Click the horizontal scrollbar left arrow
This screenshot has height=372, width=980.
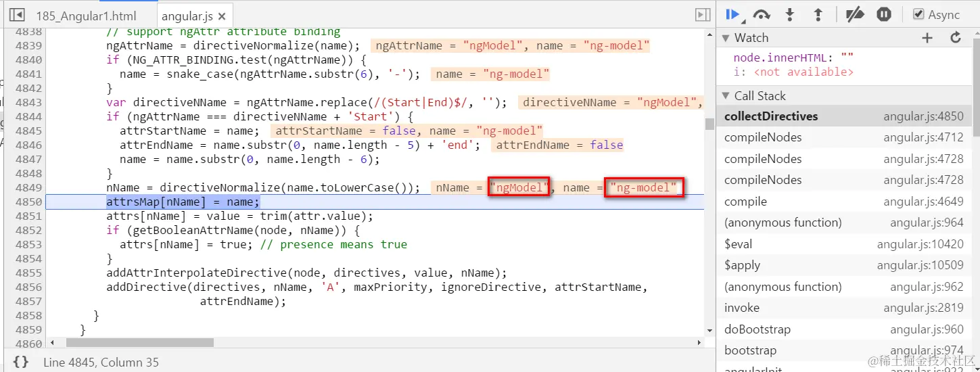(51, 343)
